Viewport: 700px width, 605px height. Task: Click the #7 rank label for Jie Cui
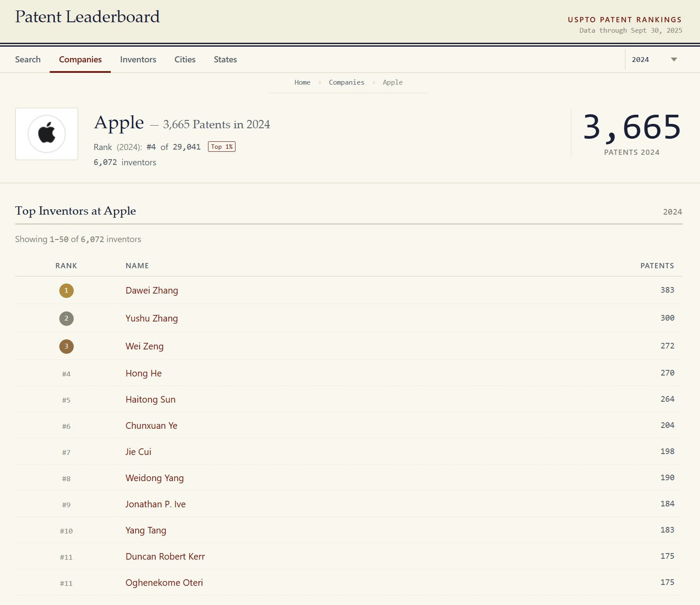pyautogui.click(x=66, y=452)
